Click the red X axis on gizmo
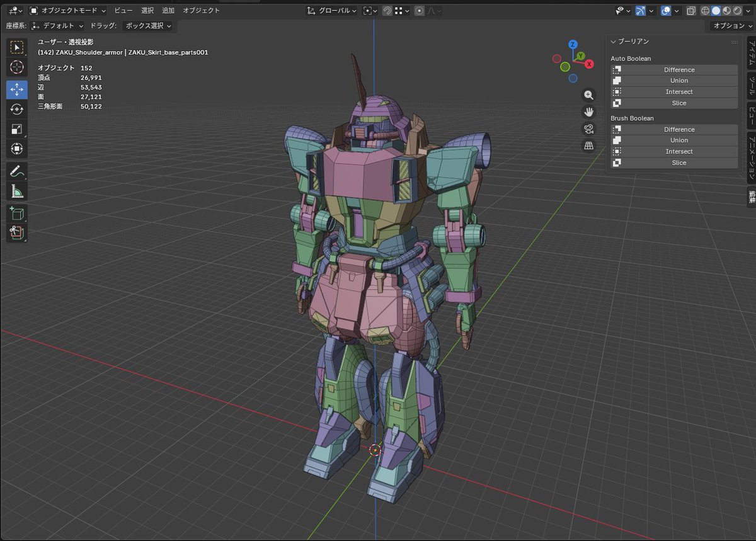 coord(589,64)
